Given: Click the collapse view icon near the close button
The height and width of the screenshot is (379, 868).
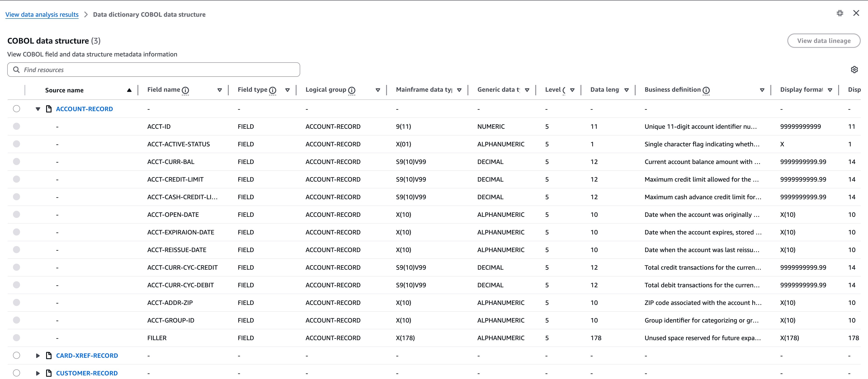Looking at the screenshot, I should click(x=840, y=13).
